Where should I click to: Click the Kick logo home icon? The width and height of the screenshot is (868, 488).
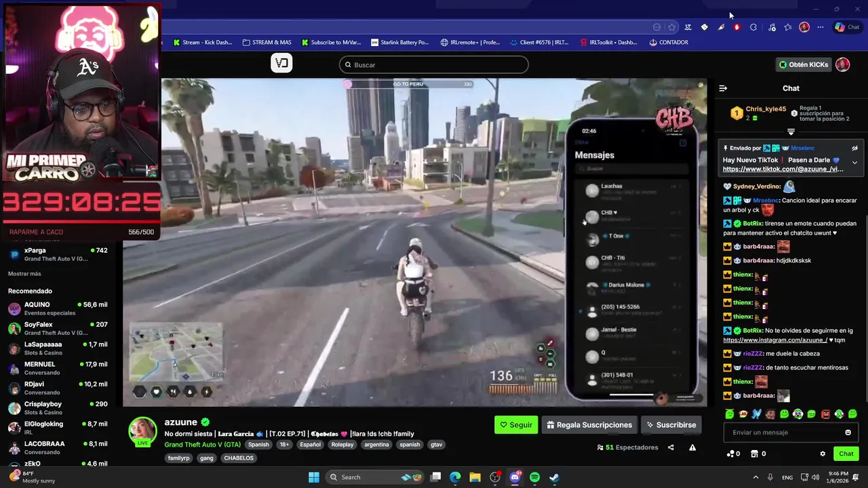click(281, 63)
